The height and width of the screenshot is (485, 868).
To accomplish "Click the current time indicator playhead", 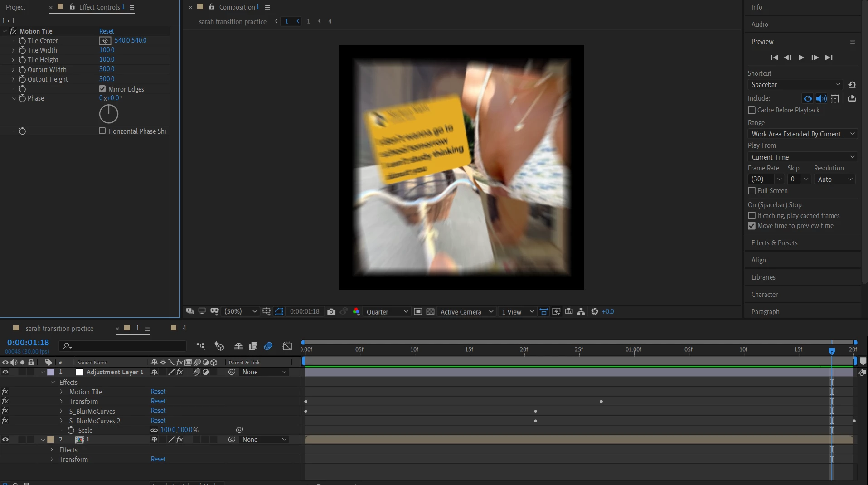I will (832, 351).
